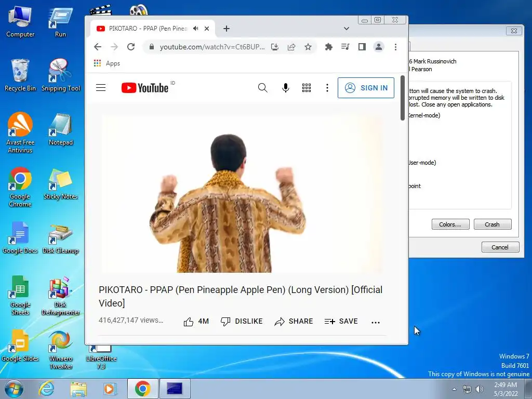Select Snipping Tool desktop shortcut

click(x=60, y=75)
